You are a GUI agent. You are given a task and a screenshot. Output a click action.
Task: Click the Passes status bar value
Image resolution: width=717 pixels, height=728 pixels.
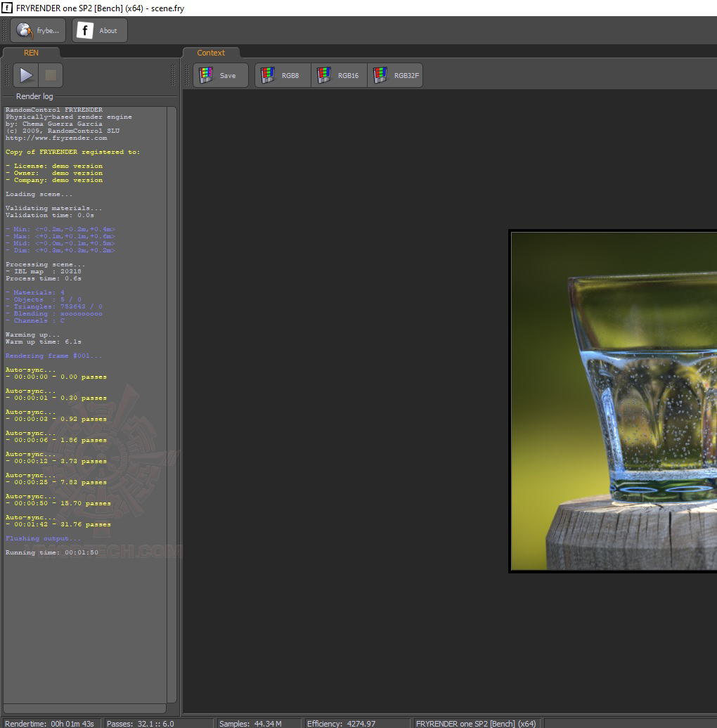click(141, 723)
